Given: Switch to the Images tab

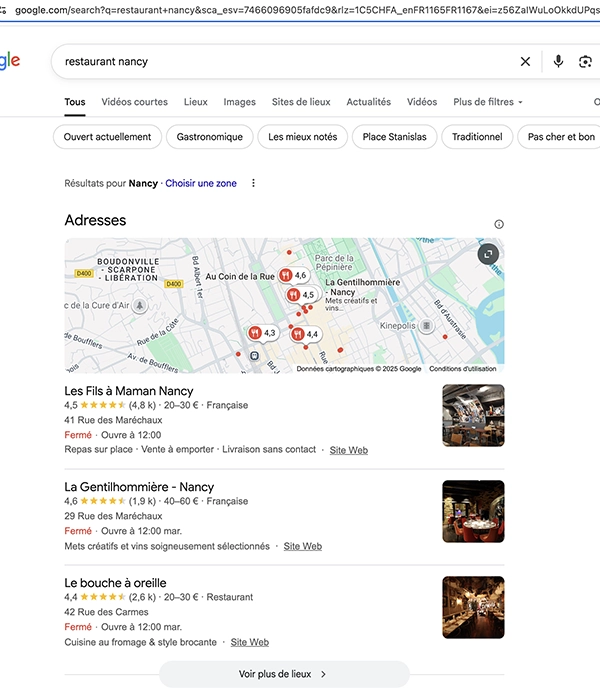Looking at the screenshot, I should tap(239, 102).
